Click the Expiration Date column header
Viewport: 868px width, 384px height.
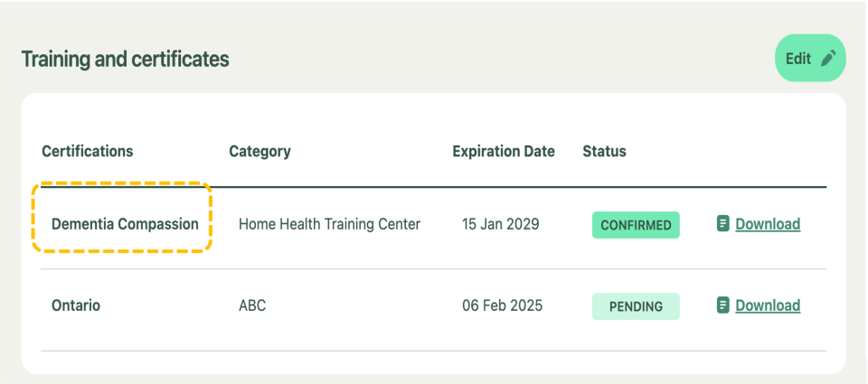504,151
